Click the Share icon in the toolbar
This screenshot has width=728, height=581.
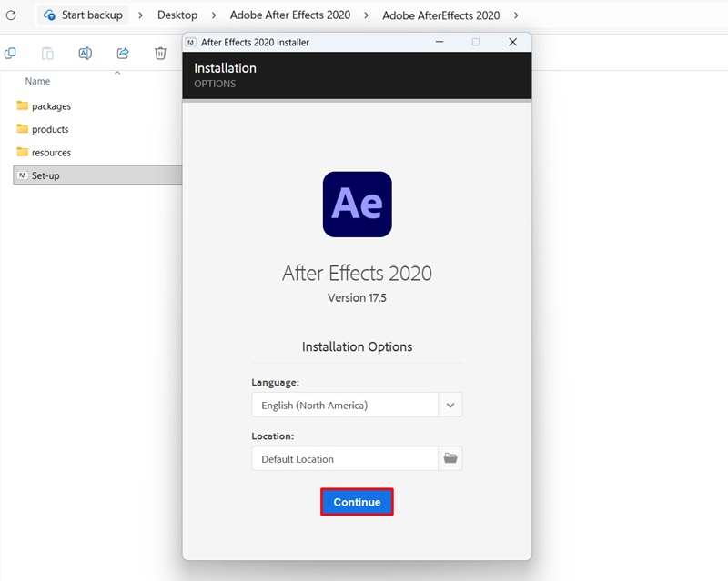[122, 53]
